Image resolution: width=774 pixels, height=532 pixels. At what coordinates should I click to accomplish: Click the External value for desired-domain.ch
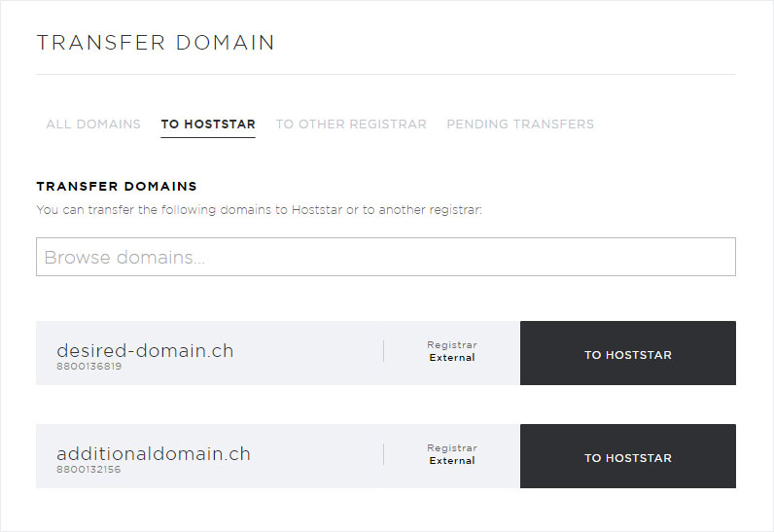click(x=452, y=357)
